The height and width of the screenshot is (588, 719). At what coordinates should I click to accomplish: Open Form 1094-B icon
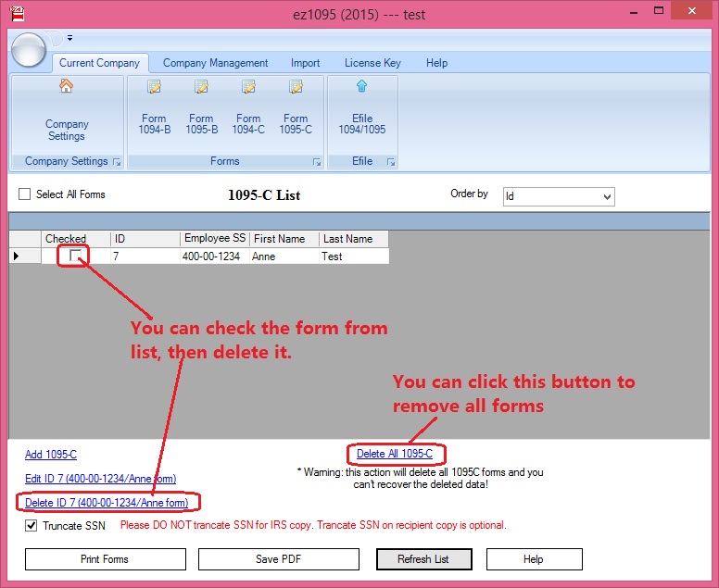[155, 86]
